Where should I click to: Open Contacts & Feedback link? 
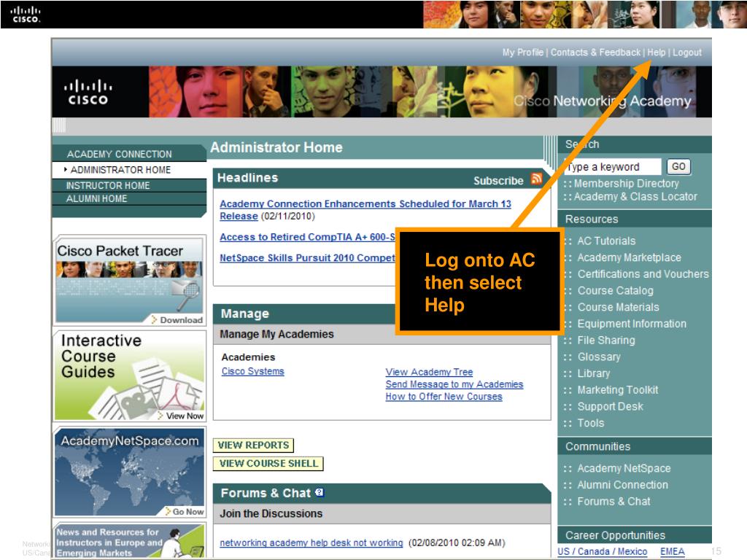pyautogui.click(x=595, y=52)
